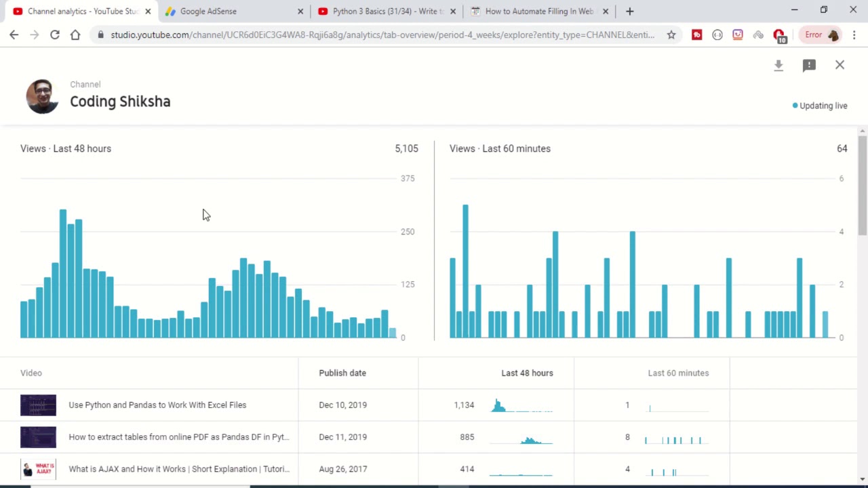868x488 pixels.
Task: Click the Publish date column header
Action: (x=342, y=373)
